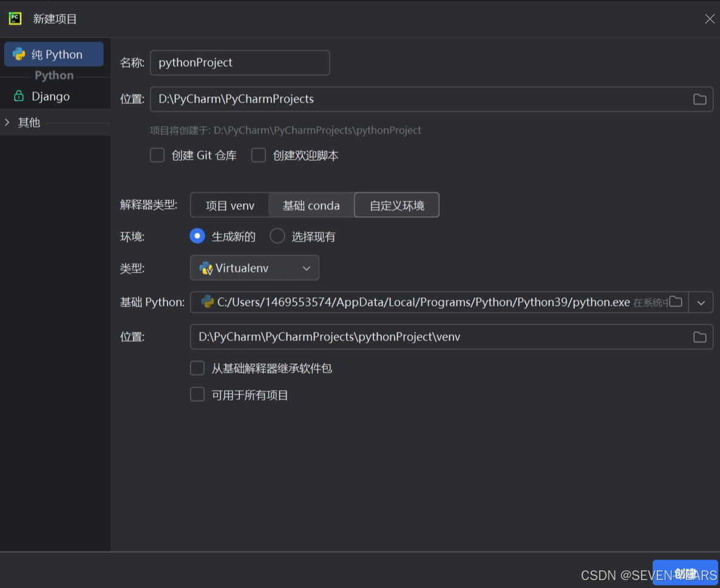
Task: Tick the 从基础解释器继承软件包 checkbox
Action: 197,368
